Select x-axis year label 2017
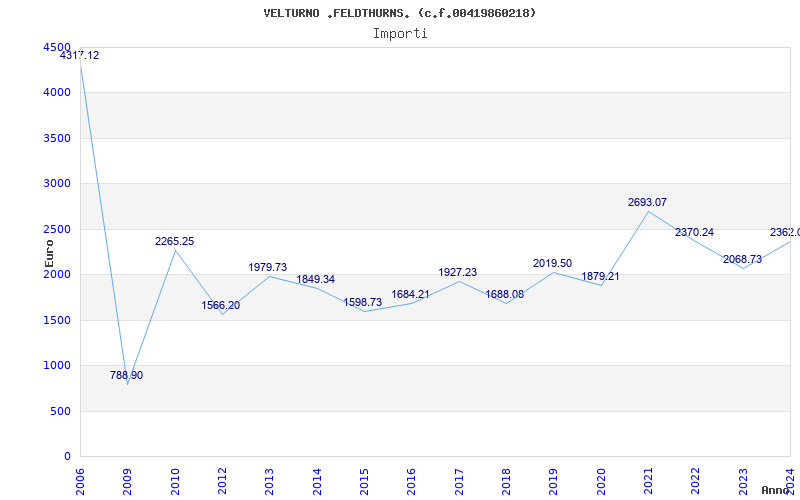The height and width of the screenshot is (500, 800). coord(459,481)
